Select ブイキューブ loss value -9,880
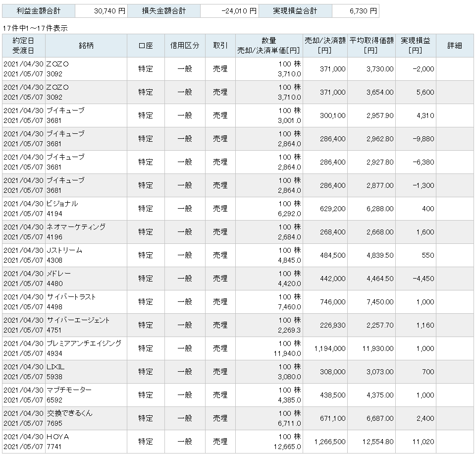The image size is (476, 457). 423,139
